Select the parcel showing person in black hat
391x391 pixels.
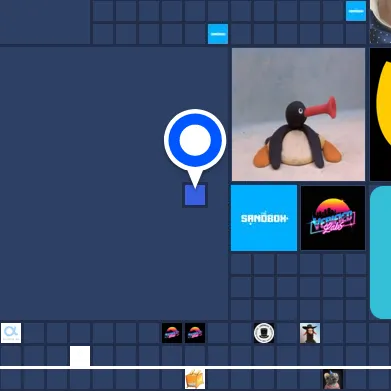click(x=310, y=333)
